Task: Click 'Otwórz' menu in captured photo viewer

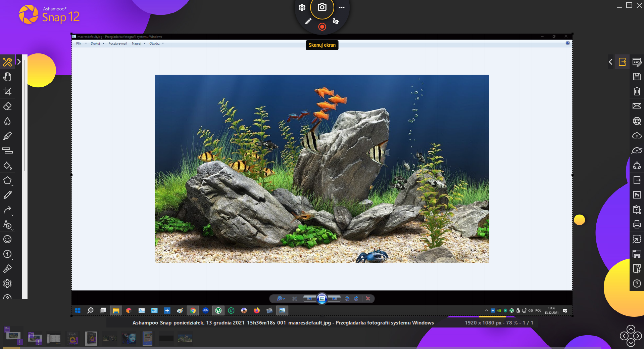Action: click(x=154, y=44)
